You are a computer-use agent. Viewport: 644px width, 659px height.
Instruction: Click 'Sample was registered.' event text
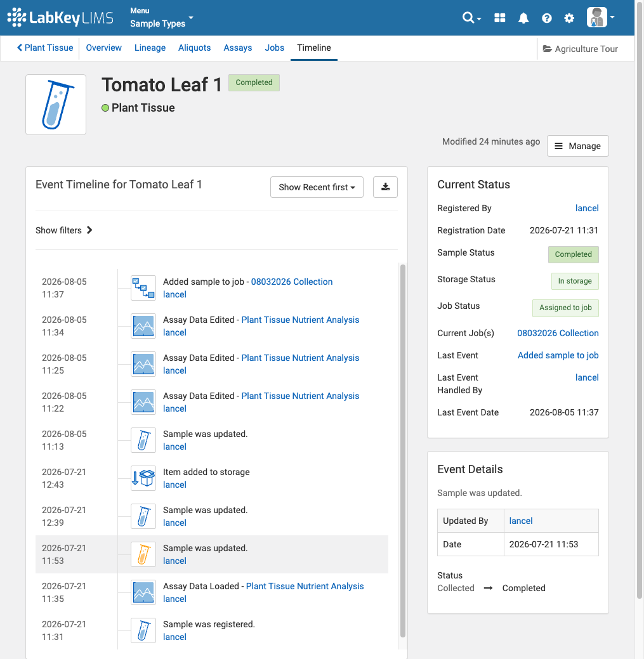pos(209,624)
